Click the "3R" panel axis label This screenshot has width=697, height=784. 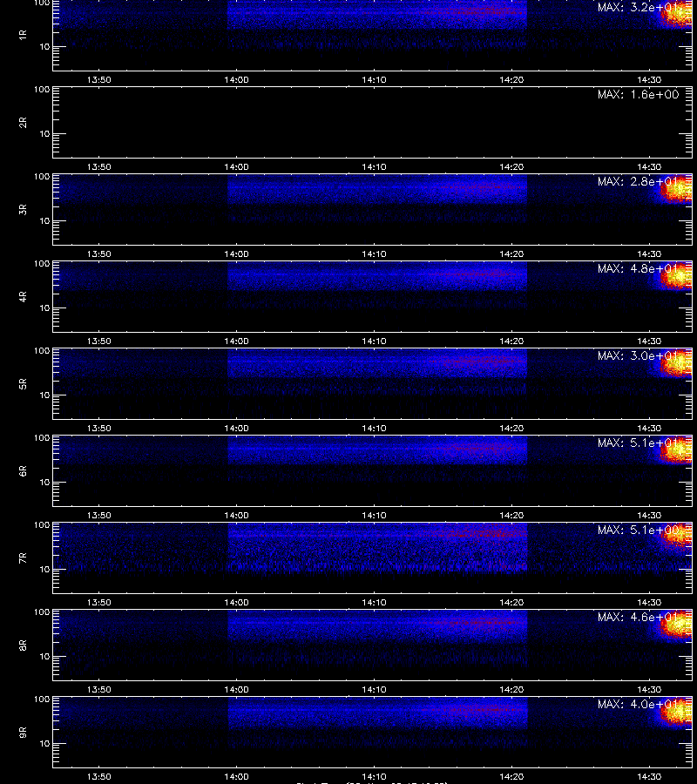[23, 209]
